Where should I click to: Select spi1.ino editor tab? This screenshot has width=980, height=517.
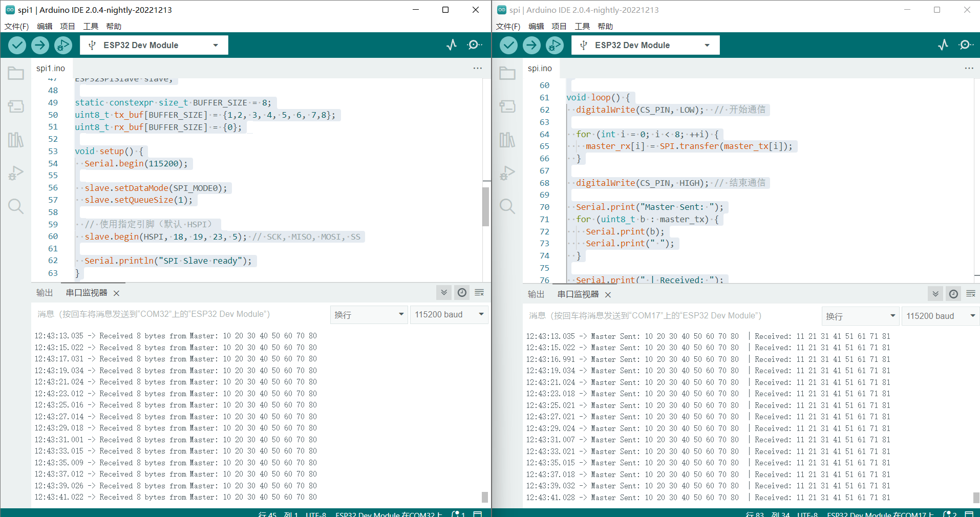point(51,68)
